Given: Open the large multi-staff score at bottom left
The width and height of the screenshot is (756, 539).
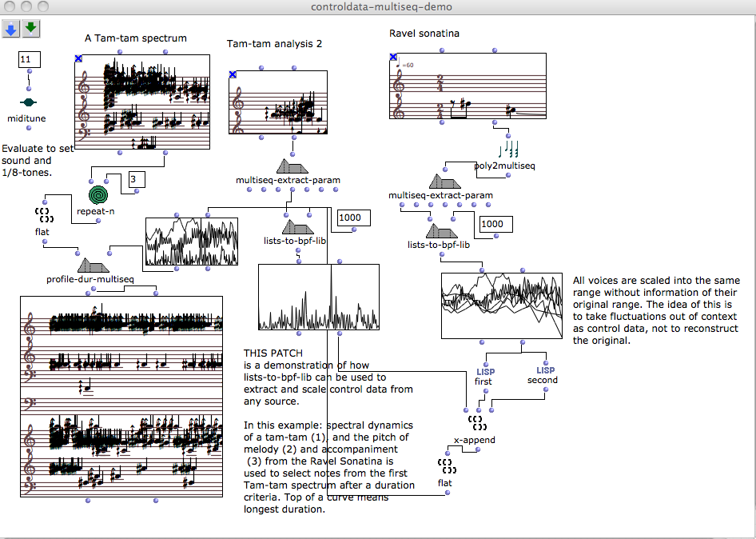Looking at the screenshot, I should pos(121,397).
